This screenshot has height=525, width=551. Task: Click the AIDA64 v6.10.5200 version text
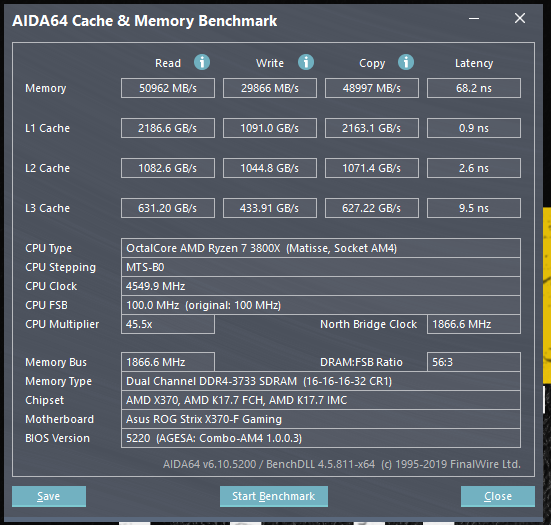tap(342, 464)
